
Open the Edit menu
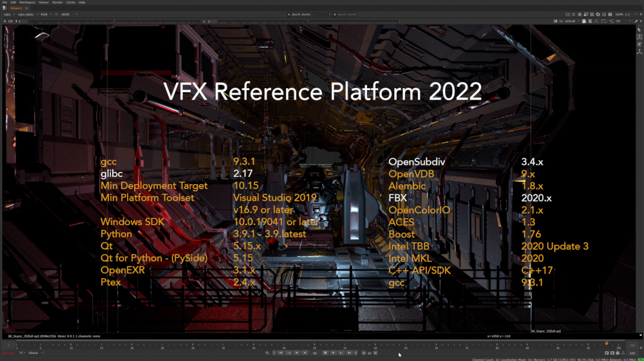(x=13, y=3)
